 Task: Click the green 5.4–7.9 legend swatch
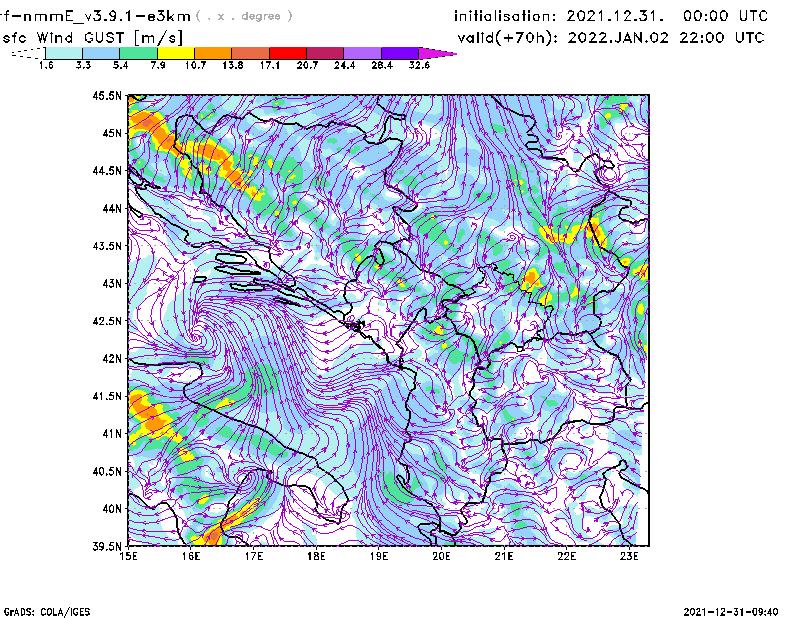coord(138,53)
